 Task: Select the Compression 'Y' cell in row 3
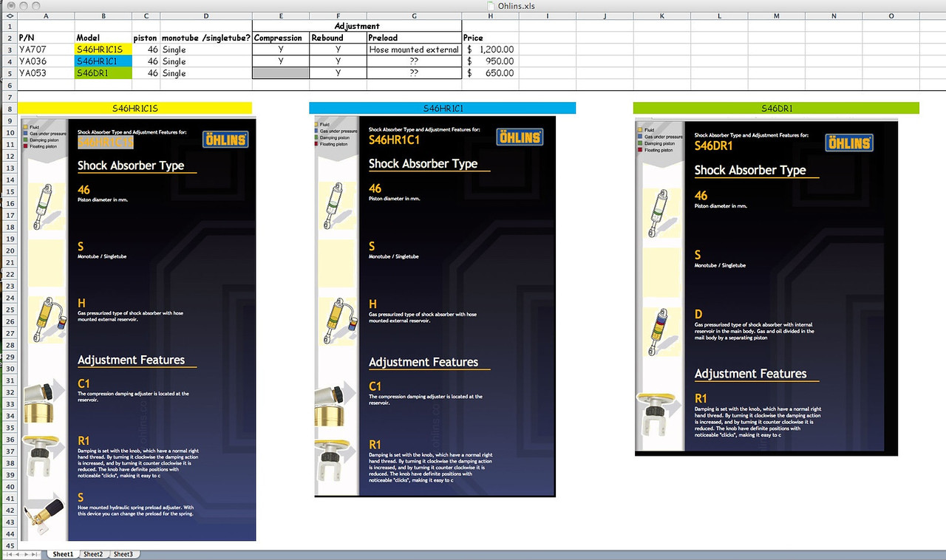[x=281, y=49]
